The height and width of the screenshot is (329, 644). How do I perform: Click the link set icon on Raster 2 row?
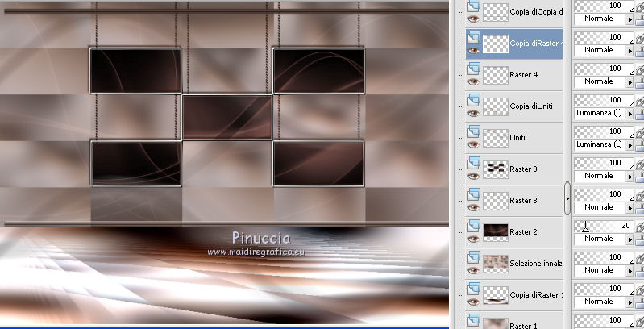(x=640, y=228)
